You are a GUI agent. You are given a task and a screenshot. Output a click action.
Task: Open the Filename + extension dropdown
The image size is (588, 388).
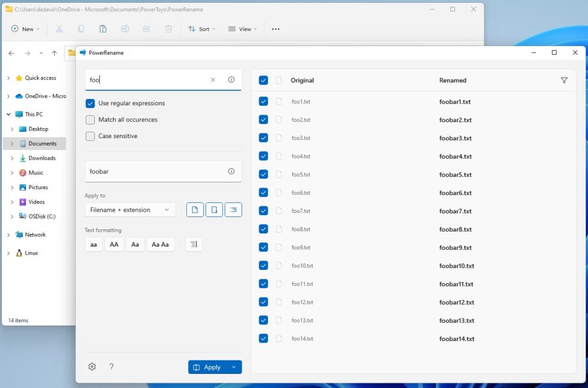(130, 210)
